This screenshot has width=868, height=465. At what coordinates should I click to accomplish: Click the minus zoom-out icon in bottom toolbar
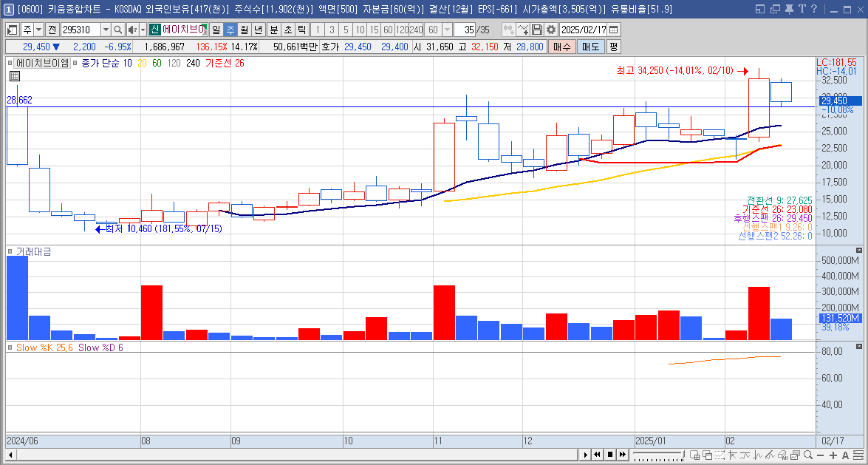point(821,455)
